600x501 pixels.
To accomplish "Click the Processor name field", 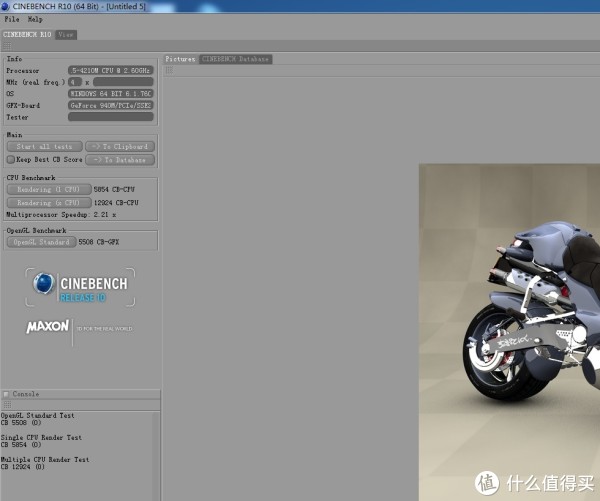I will coord(111,70).
